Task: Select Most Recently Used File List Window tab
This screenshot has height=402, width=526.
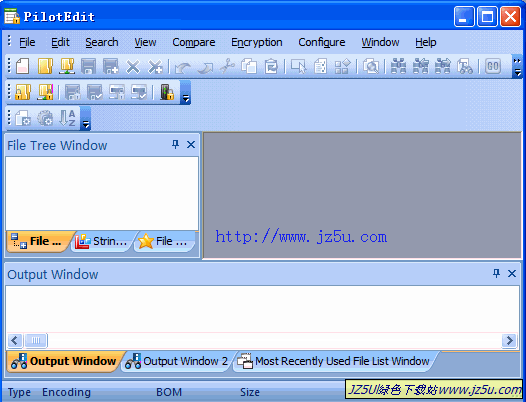Action: [334, 361]
